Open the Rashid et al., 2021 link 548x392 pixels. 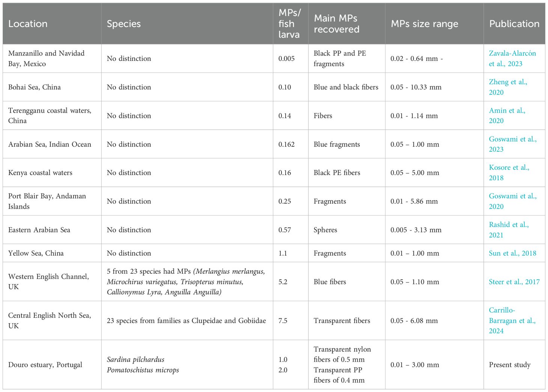508,230
